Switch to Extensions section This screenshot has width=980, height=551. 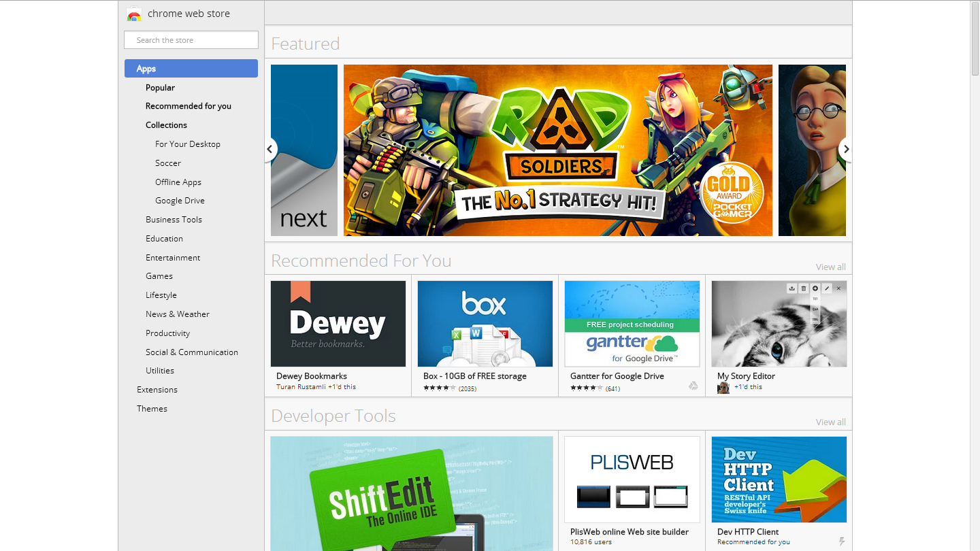click(x=157, y=390)
